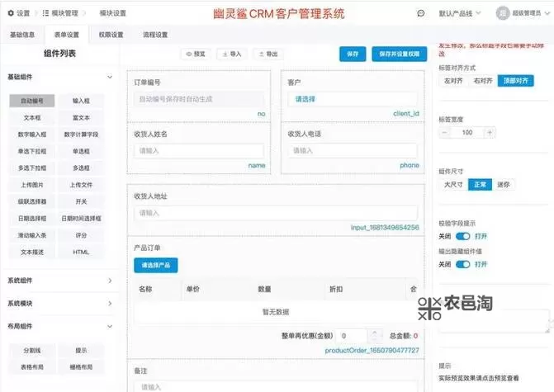Select the 提示 layout component

coord(81,351)
